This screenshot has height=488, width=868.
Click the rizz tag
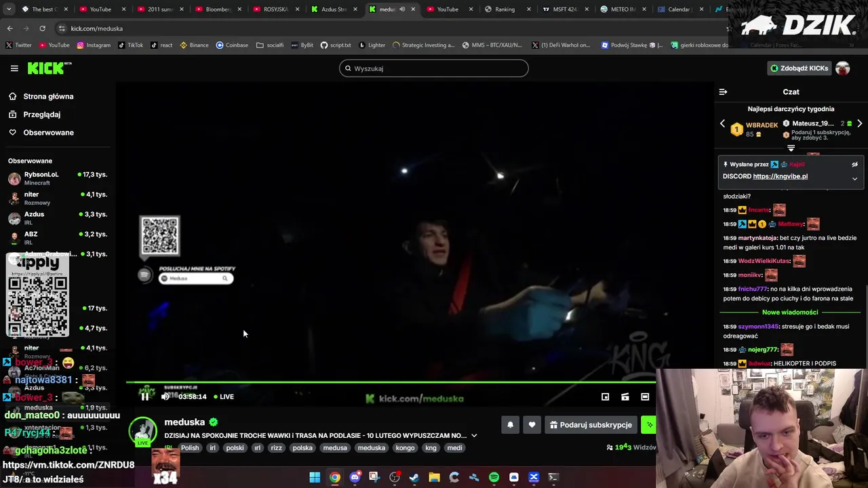[276, 448]
